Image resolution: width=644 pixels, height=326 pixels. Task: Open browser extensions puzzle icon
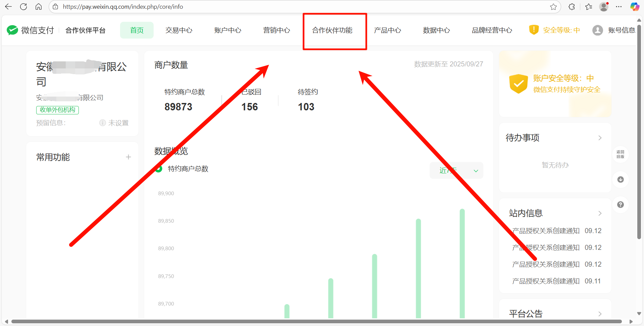pyautogui.click(x=572, y=7)
